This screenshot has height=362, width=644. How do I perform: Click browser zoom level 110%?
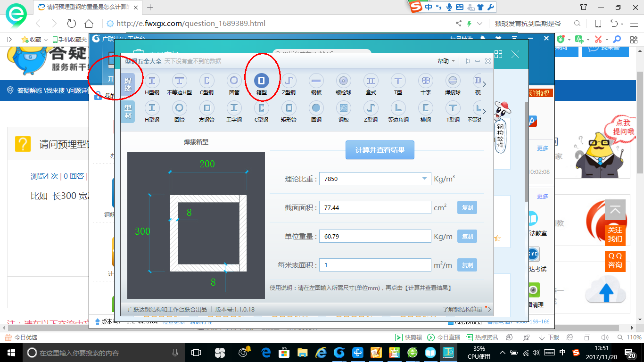[x=634, y=337]
